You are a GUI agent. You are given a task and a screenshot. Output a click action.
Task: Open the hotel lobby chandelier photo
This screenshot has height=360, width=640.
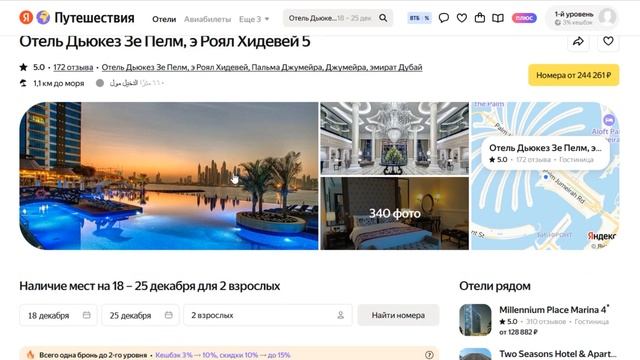pyautogui.click(x=394, y=138)
